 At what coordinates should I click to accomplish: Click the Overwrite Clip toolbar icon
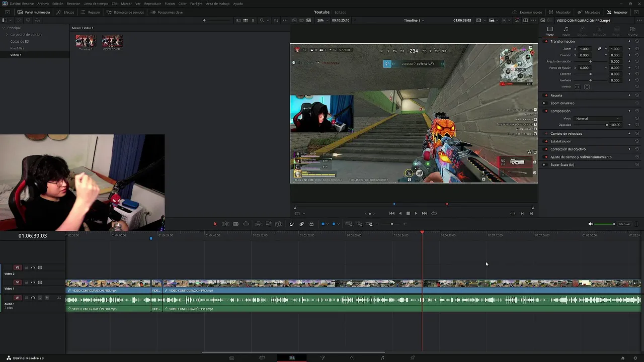coord(268,224)
